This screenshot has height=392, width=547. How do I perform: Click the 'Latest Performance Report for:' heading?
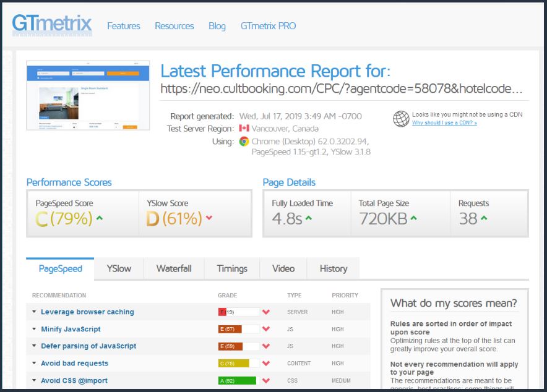(275, 72)
